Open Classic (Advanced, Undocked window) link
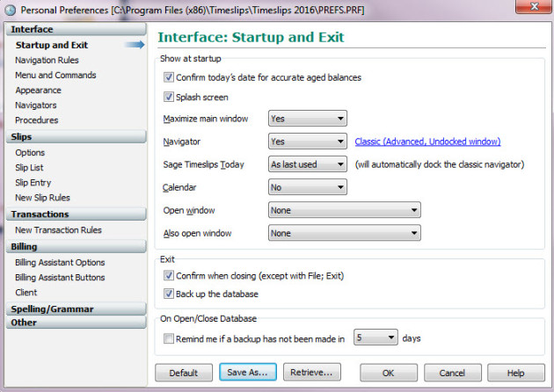 coord(427,142)
